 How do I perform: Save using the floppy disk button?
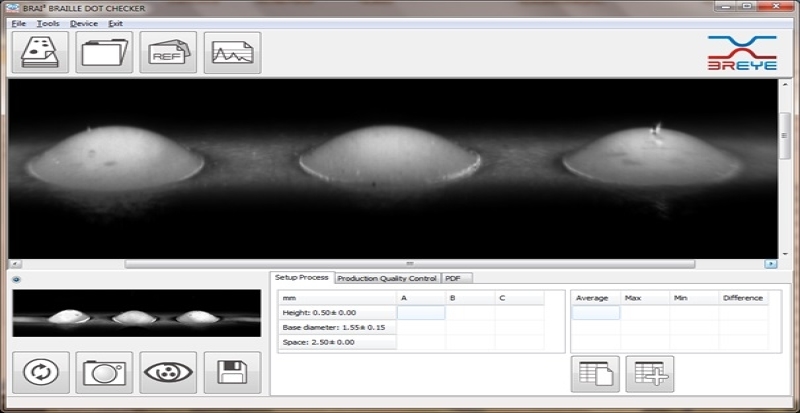coord(233,372)
